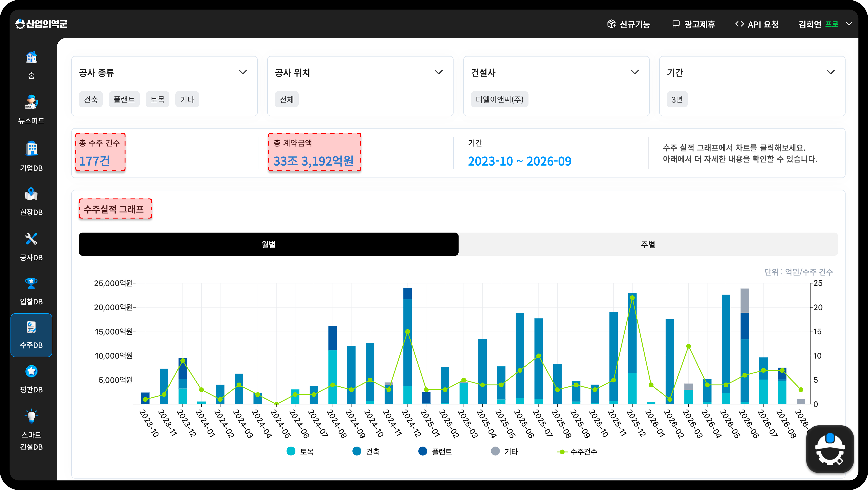Image resolution: width=868 pixels, height=490 pixels.
Task: Click the 기타 filter chip
Action: pos(187,99)
